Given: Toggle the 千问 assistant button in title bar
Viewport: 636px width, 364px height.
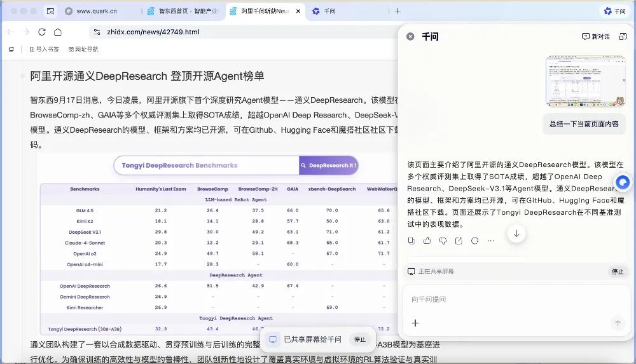Looking at the screenshot, I should point(615,11).
